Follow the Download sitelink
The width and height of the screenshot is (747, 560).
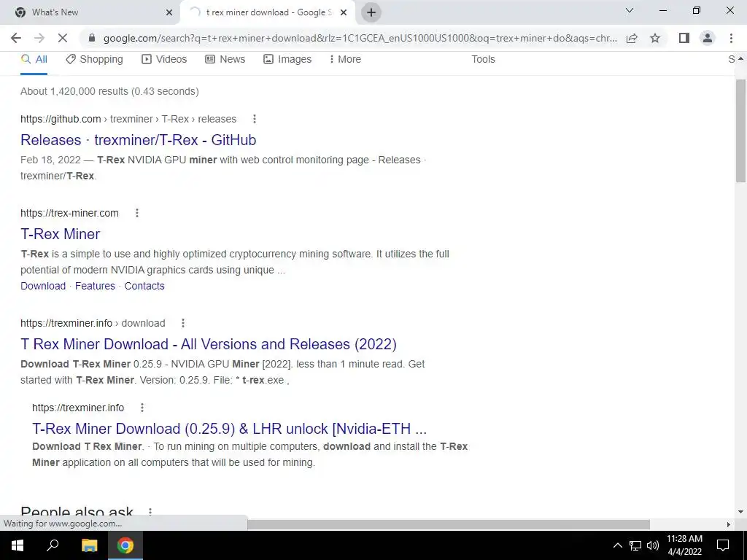click(43, 286)
